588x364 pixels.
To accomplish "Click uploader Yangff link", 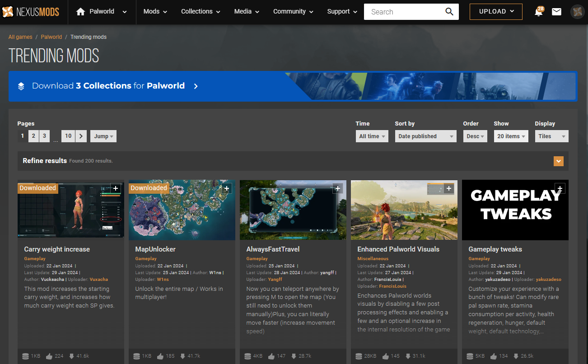I will coord(275,280).
